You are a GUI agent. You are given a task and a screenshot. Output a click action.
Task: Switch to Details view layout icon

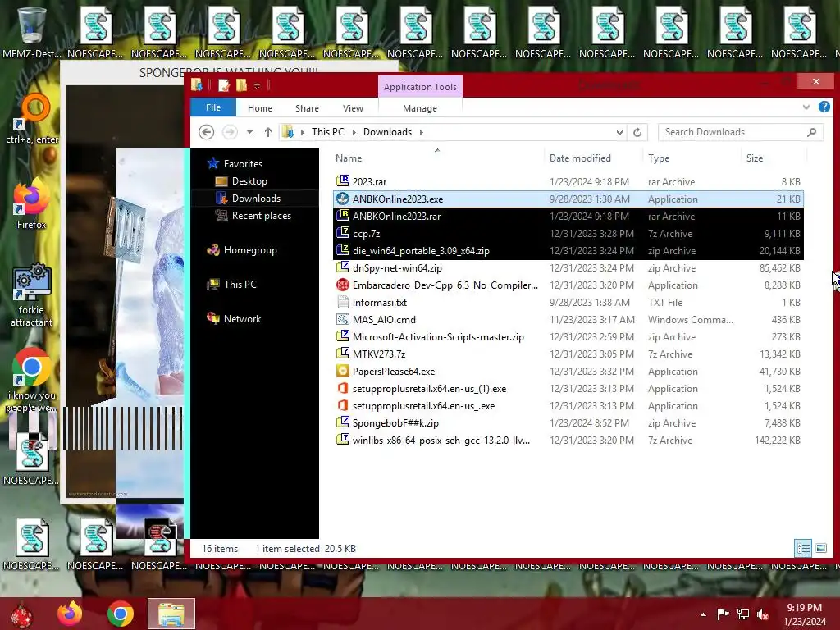coord(803,548)
